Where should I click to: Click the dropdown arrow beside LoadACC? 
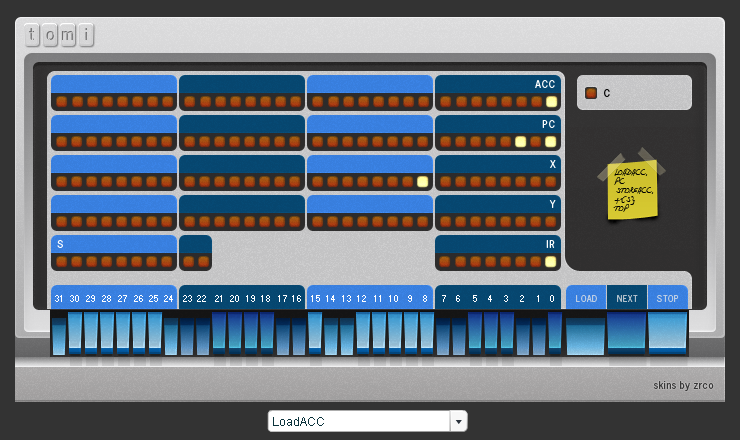(x=459, y=421)
